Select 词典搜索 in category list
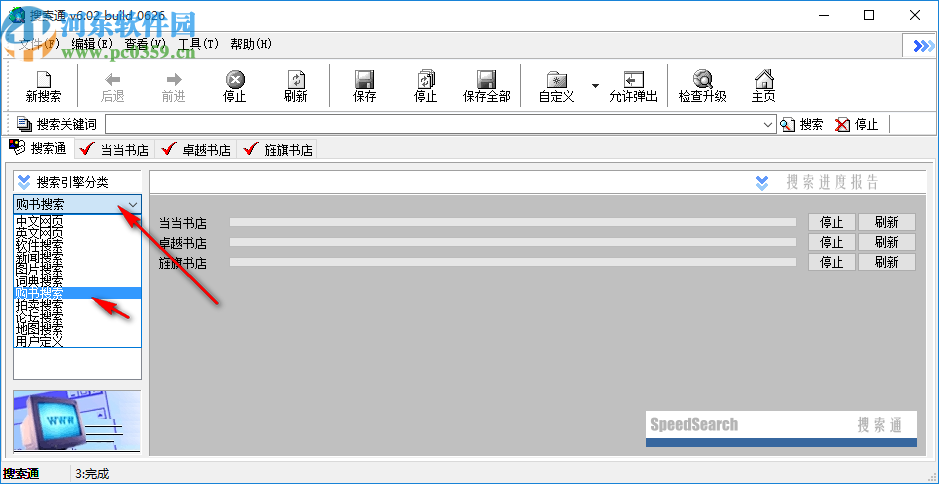The image size is (939, 484). 77,281
